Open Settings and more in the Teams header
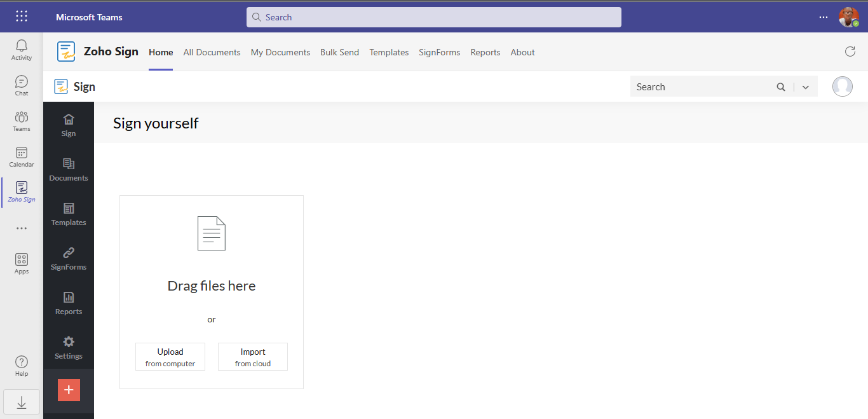This screenshot has width=868, height=419. [x=824, y=17]
